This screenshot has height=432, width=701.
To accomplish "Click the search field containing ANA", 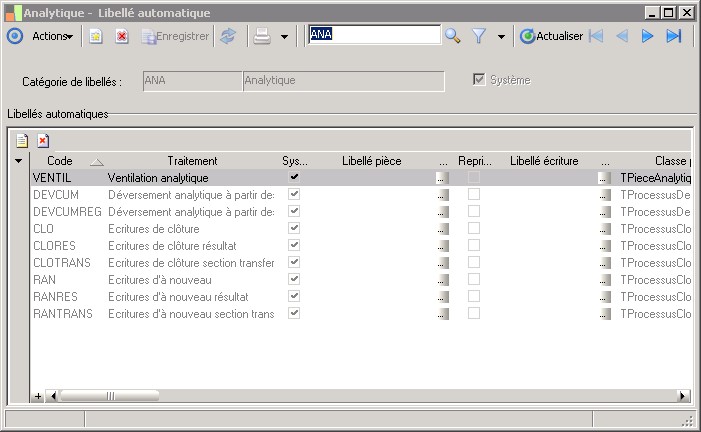I will [373, 35].
